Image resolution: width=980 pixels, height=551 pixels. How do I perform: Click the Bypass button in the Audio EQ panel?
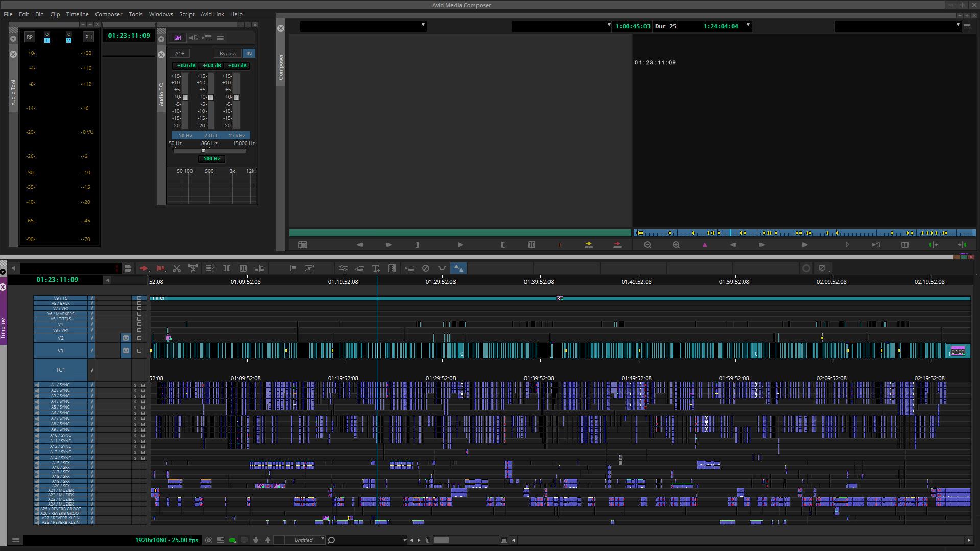coord(228,53)
